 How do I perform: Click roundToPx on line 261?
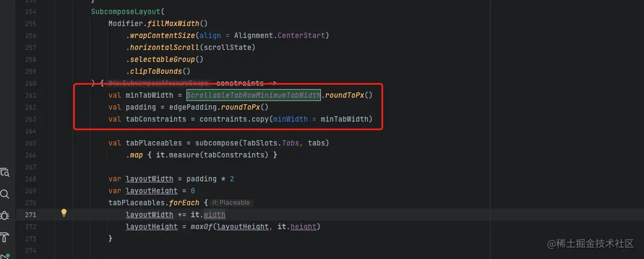click(344, 96)
